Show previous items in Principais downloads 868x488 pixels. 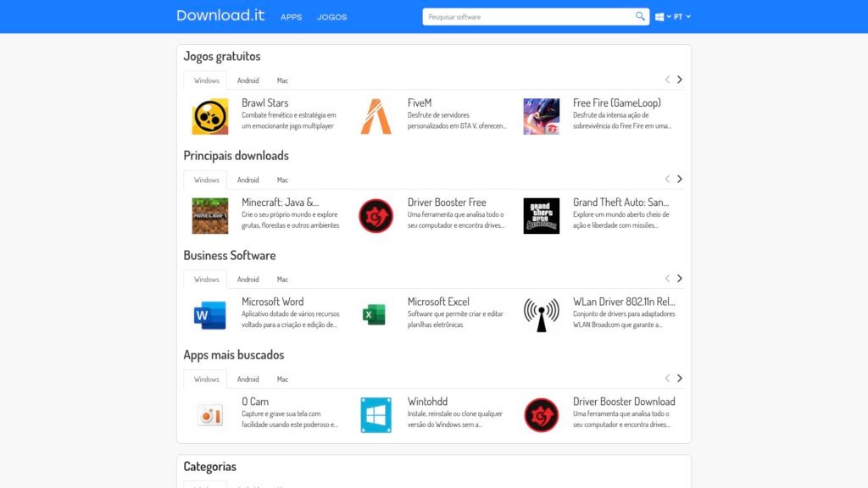(x=667, y=180)
